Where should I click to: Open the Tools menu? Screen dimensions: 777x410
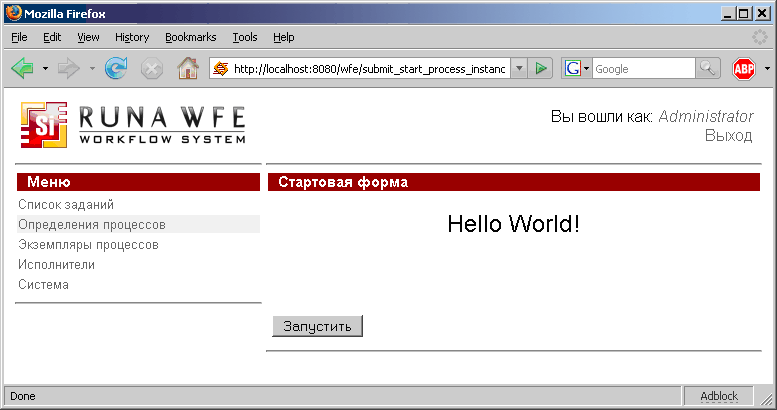[245, 37]
